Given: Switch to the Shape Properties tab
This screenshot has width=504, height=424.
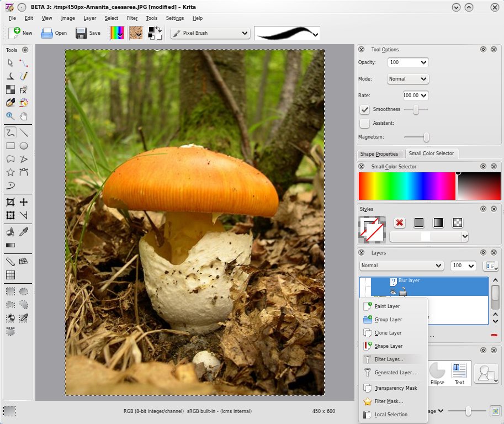Looking at the screenshot, I should click(x=379, y=154).
